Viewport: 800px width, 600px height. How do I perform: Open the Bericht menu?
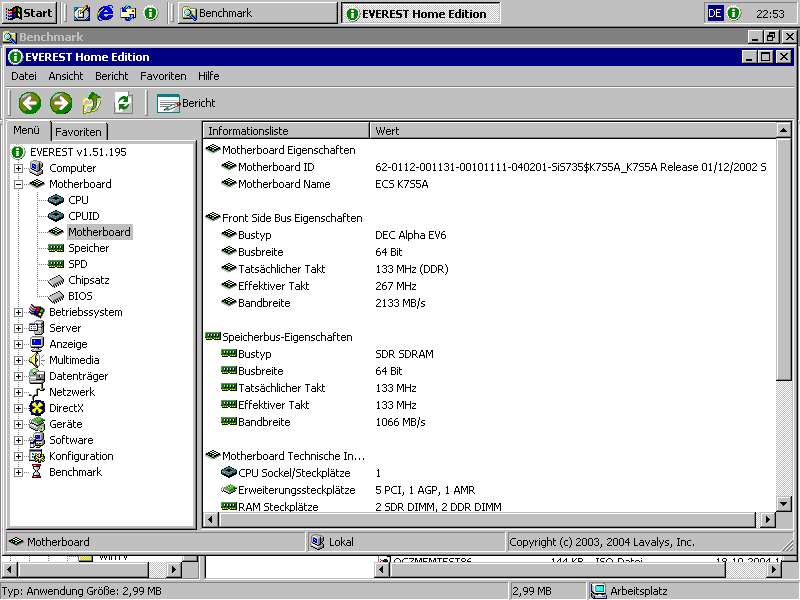[112, 76]
